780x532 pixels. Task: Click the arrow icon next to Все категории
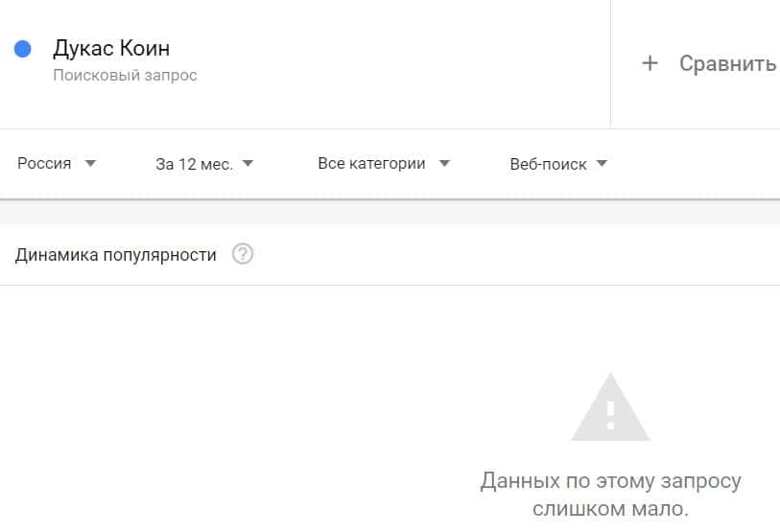click(443, 163)
